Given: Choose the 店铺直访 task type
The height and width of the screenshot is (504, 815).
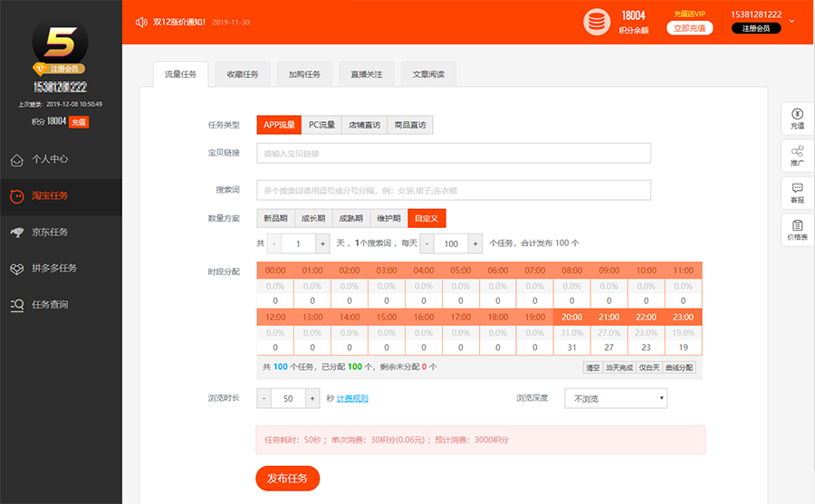Looking at the screenshot, I should click(365, 125).
